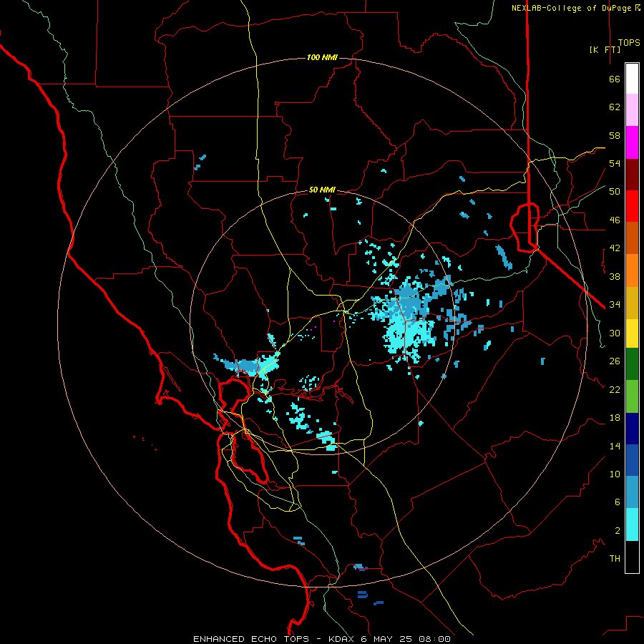Click the white 66 kft legend swatch
Viewport: 644px width, 644px height.
632,79
